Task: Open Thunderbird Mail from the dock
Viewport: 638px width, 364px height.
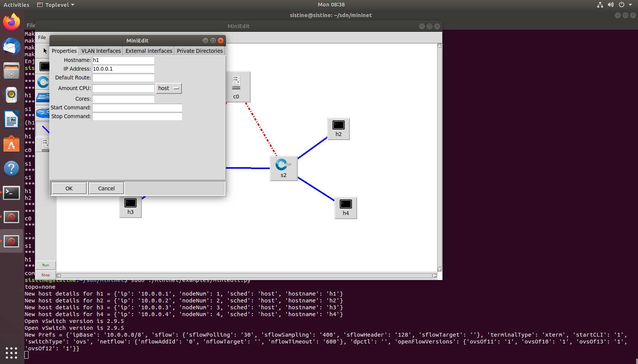Action: coord(11,46)
